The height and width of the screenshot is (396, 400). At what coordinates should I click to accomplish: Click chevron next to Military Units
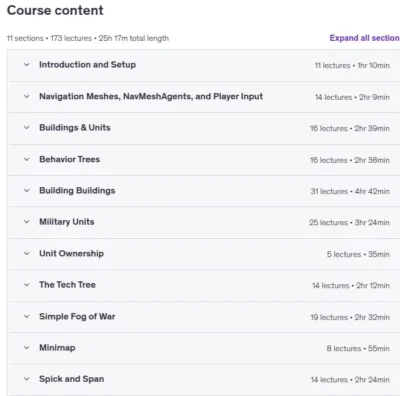point(27,222)
